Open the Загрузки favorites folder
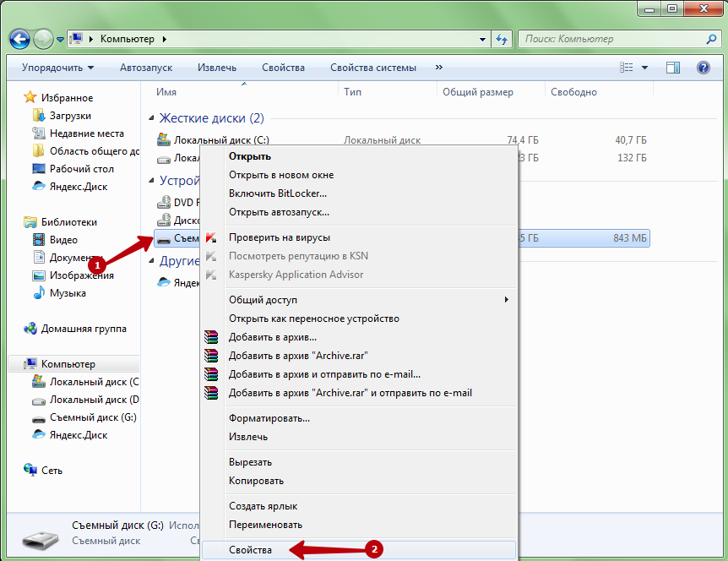 tap(70, 116)
